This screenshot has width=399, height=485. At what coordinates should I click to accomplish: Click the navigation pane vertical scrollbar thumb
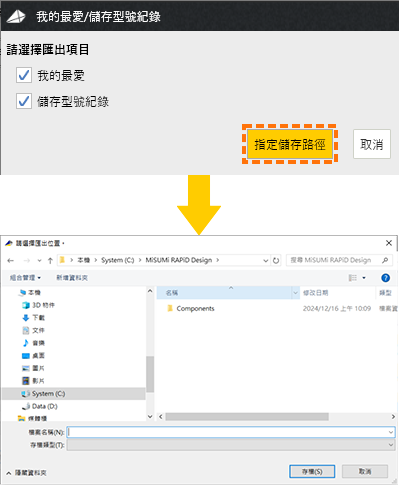pyautogui.click(x=150, y=374)
